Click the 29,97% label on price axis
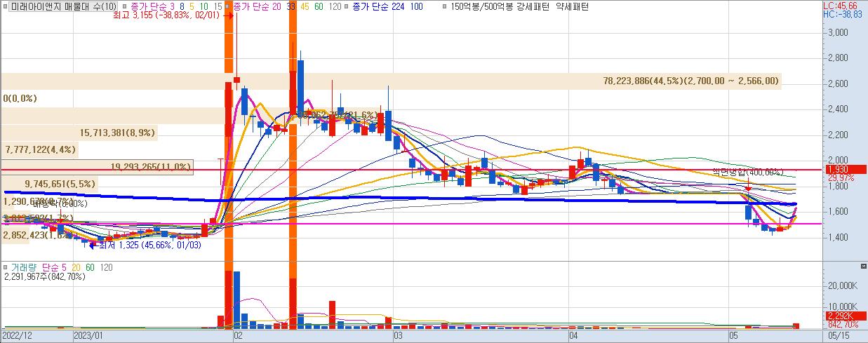868x343 pixels. tap(840, 178)
